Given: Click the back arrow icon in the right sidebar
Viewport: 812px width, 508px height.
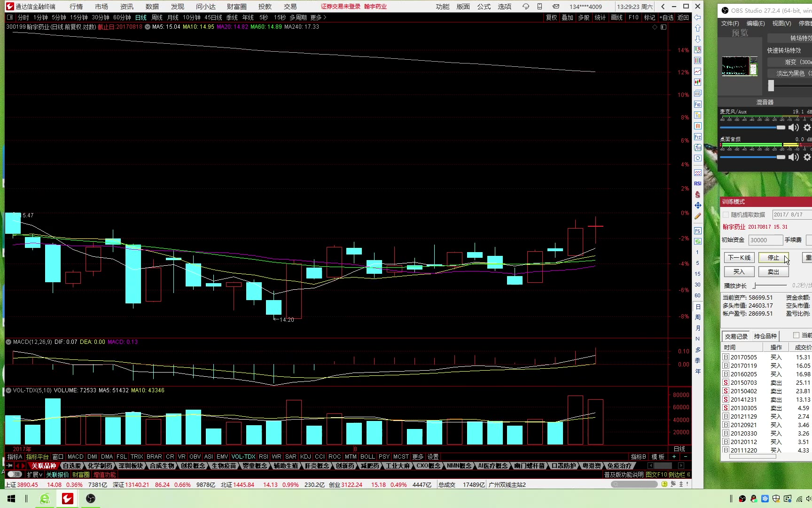Looking at the screenshot, I should [x=698, y=17].
